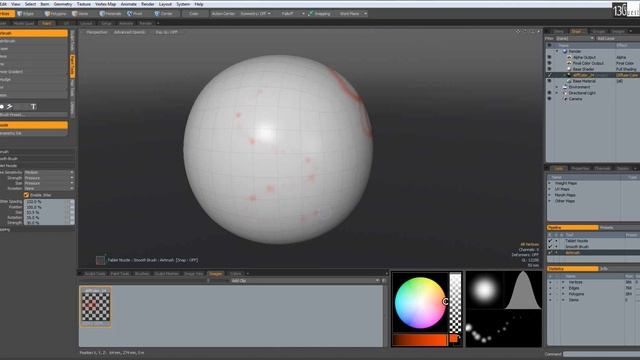The width and height of the screenshot is (640, 360).
Task: Toggle Tablet Nozzle in tool pipeline
Action: coord(550,241)
